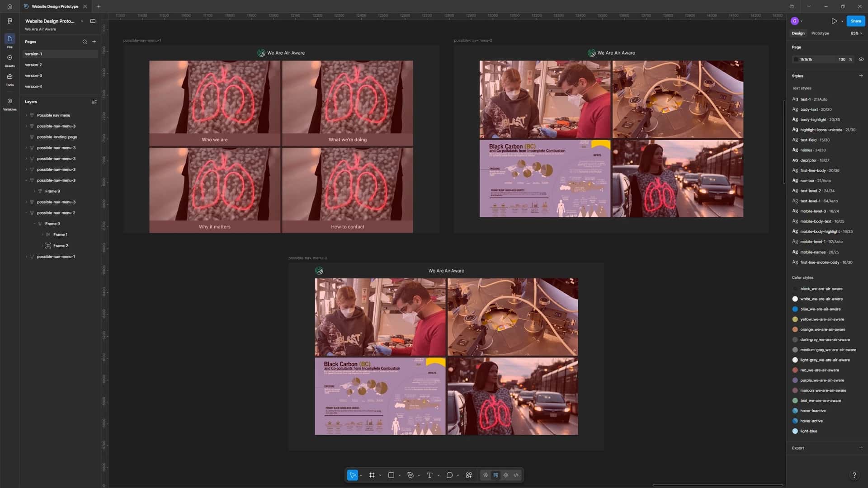Select the Text tool

[429, 475]
